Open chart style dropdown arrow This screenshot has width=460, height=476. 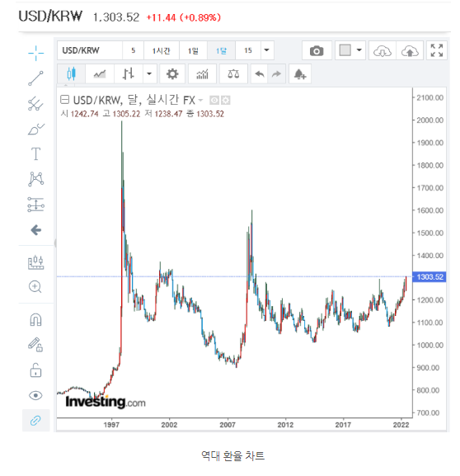149,73
